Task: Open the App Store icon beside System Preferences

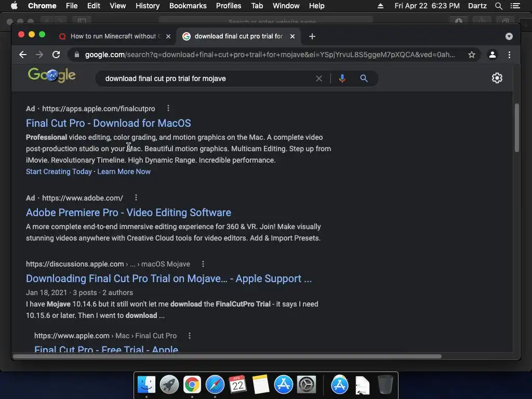Action: [284, 385]
